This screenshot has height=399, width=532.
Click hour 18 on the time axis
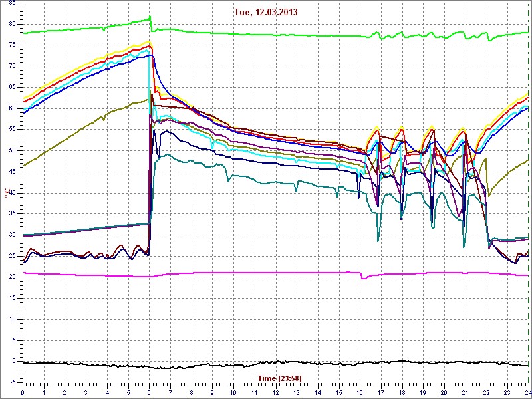click(x=402, y=392)
